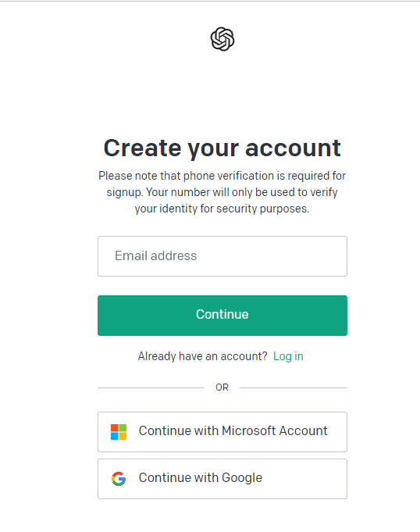Click the OpenAI knot logo
This screenshot has width=420, height=532.
222,39
